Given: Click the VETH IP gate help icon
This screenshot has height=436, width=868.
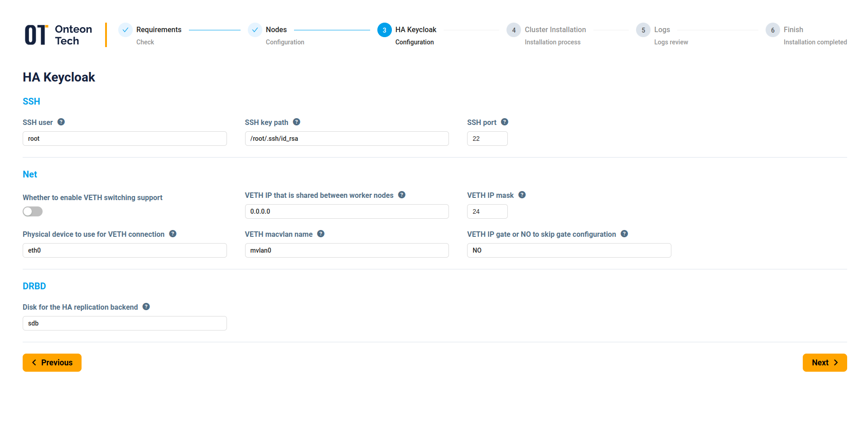Looking at the screenshot, I should point(624,234).
